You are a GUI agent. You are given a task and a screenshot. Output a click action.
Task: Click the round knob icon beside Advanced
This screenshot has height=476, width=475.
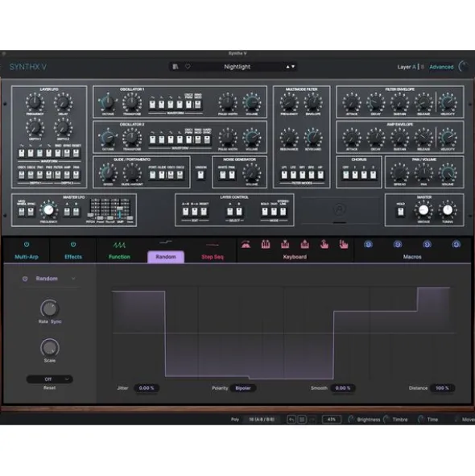(464, 67)
